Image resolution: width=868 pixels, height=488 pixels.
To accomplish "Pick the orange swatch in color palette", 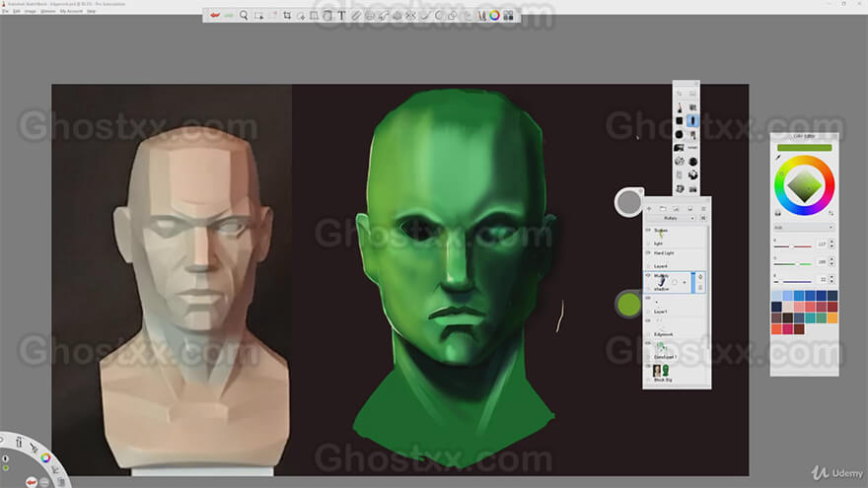I will pyautogui.click(x=832, y=318).
